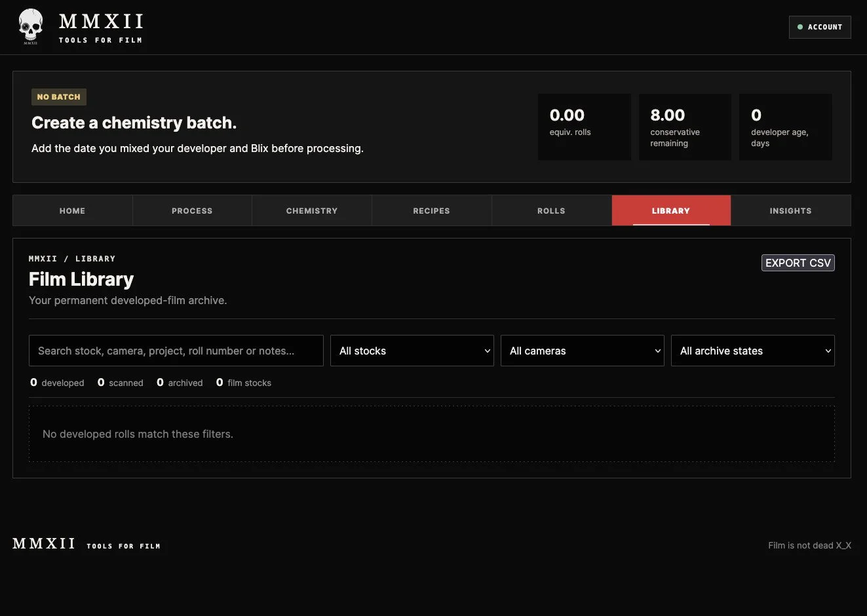
Task: Click the 'No developed rolls match these filters.' message
Action: pos(138,434)
